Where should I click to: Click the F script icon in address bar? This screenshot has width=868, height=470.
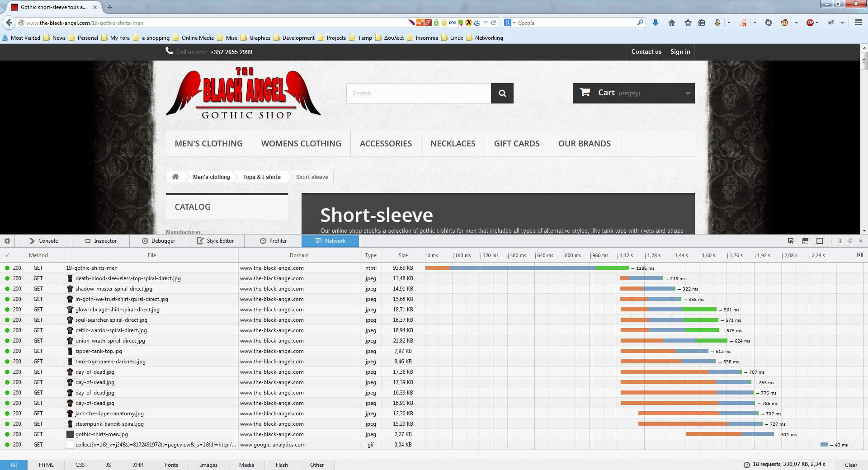428,23
